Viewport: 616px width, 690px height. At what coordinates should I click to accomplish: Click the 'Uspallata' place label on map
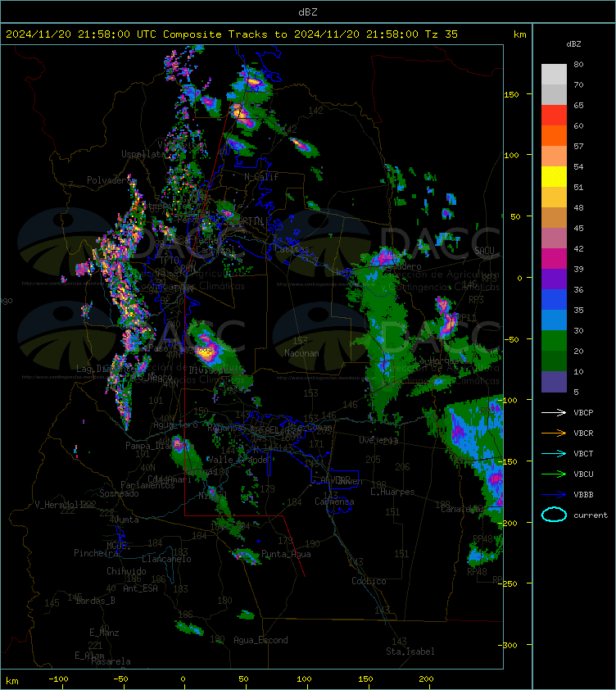[143, 154]
